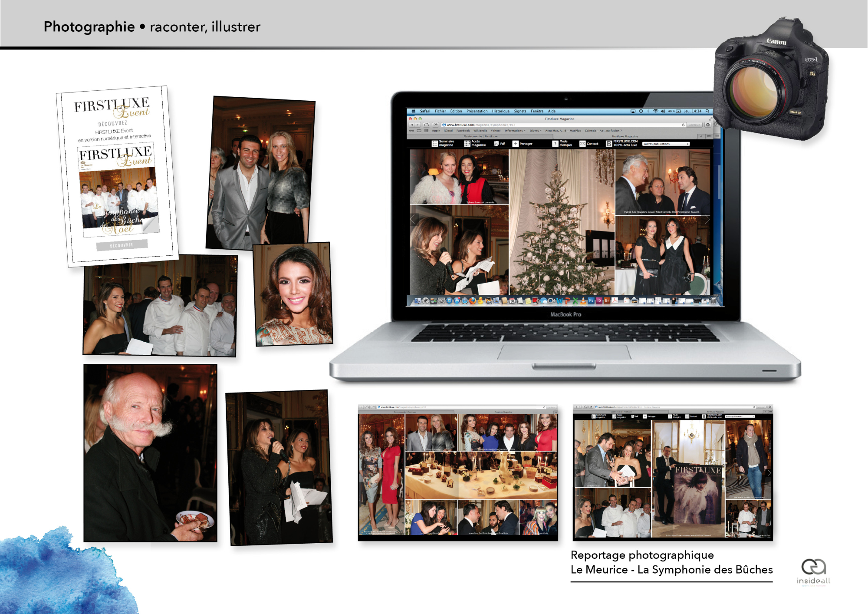Image resolution: width=868 pixels, height=614 pixels.
Task: Click the Partager plus icon
Action: [x=516, y=143]
